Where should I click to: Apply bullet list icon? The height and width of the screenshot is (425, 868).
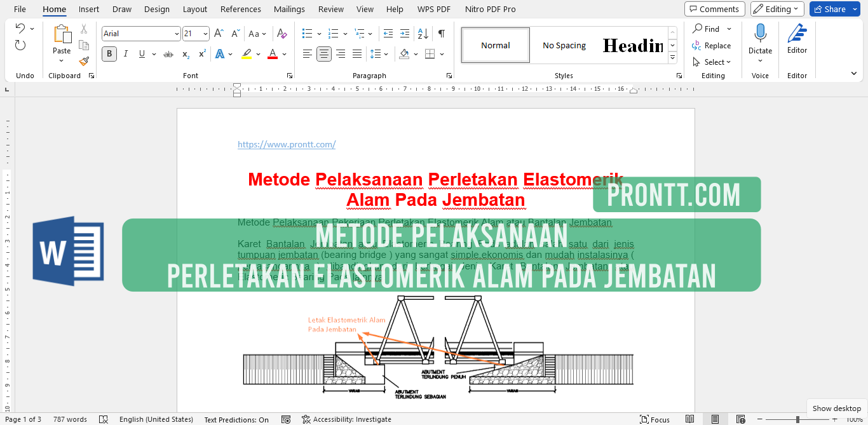tap(307, 34)
